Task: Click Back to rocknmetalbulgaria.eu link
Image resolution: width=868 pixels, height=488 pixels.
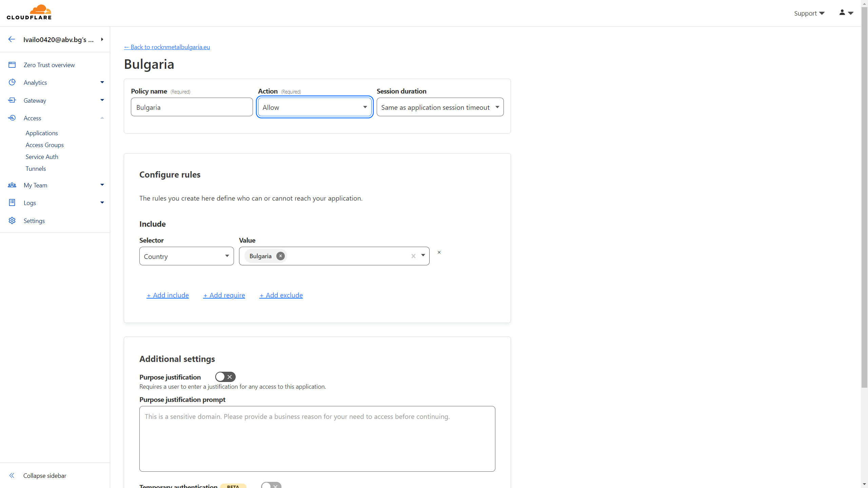Action: pyautogui.click(x=167, y=47)
